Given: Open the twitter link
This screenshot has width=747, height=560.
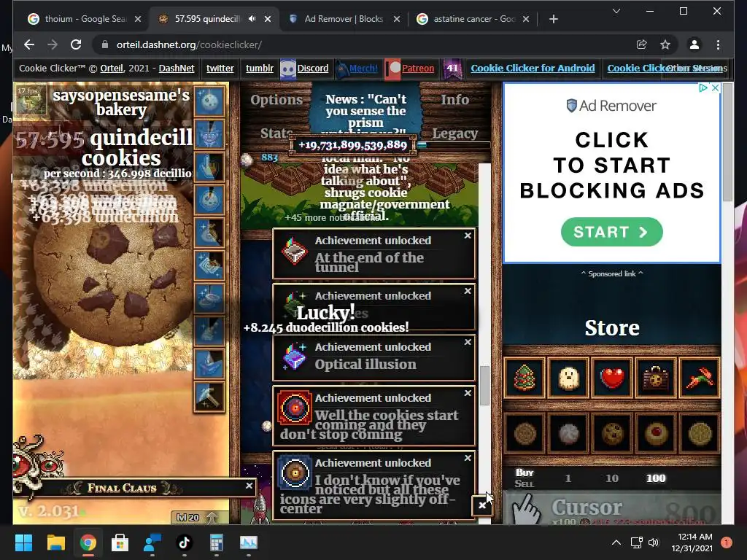Looking at the screenshot, I should coord(220,68).
